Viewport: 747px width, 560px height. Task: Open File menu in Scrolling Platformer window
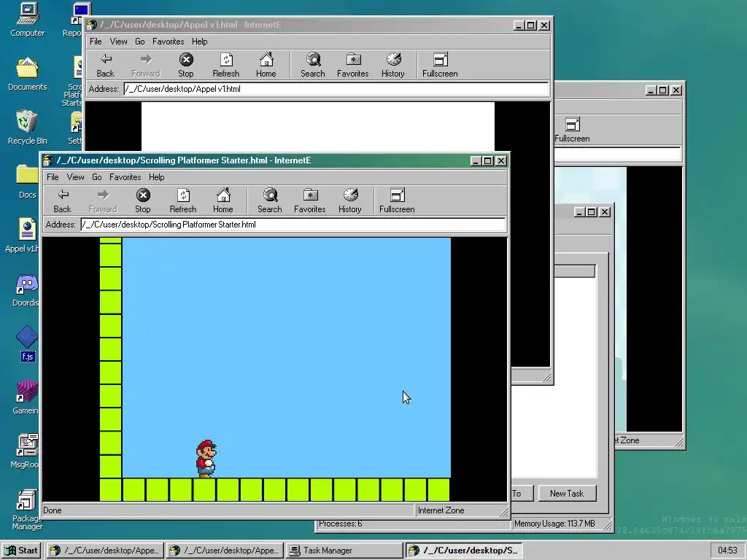[x=53, y=177]
